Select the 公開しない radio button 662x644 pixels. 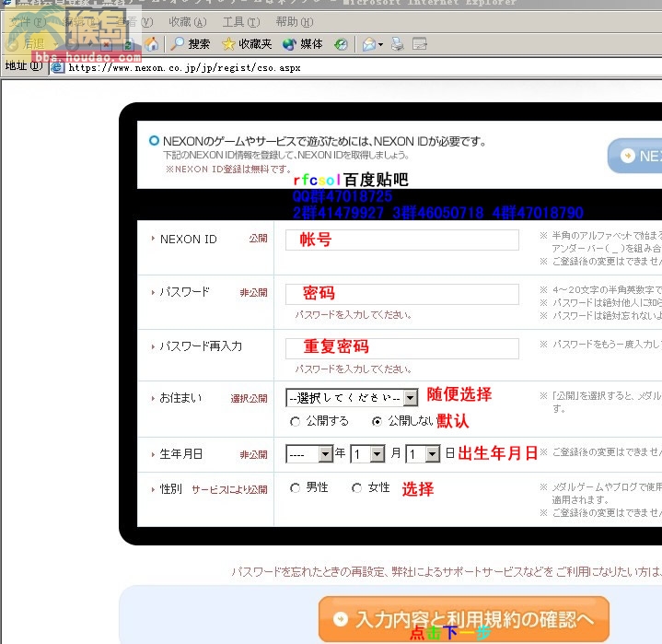click(x=377, y=421)
